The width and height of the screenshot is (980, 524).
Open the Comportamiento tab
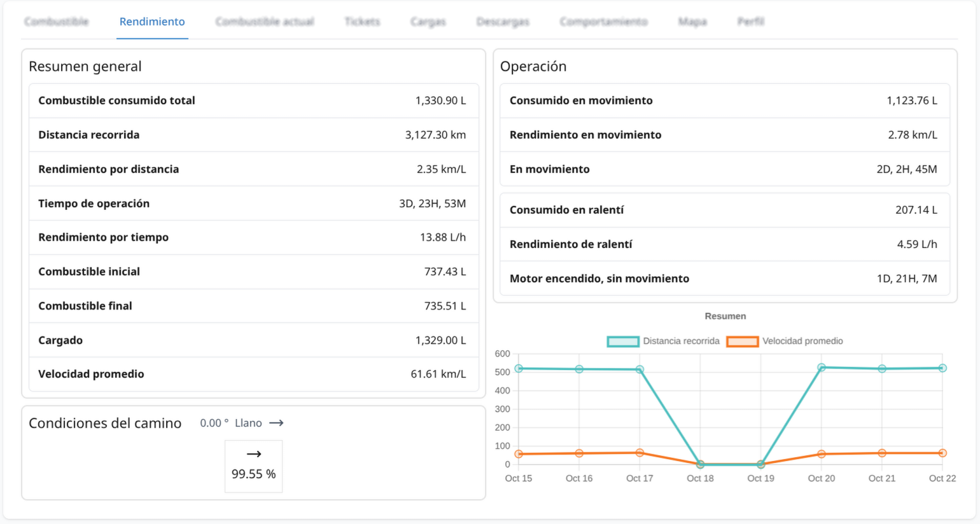click(603, 22)
